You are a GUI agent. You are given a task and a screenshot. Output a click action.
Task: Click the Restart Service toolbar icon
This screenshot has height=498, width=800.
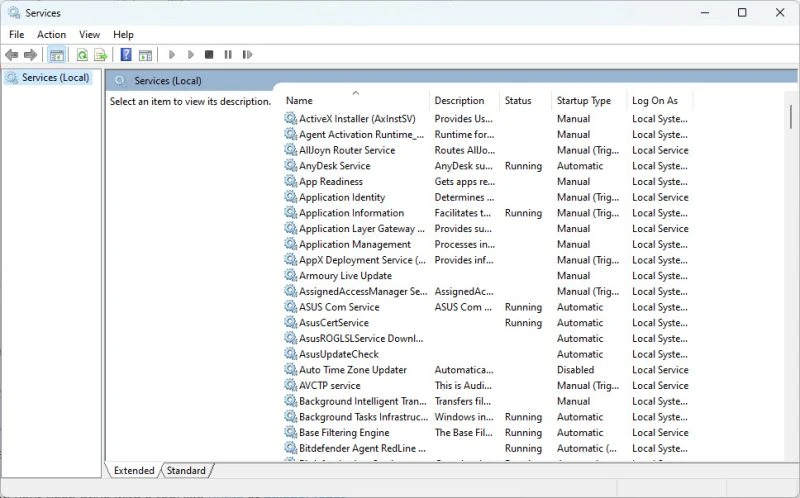tap(247, 55)
